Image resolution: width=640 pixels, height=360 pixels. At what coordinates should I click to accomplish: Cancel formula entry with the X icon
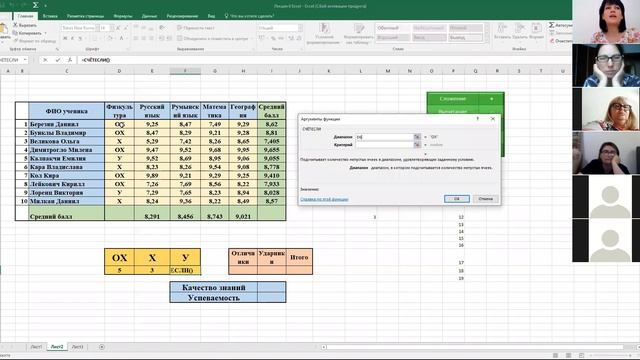pyautogui.click(x=45, y=60)
